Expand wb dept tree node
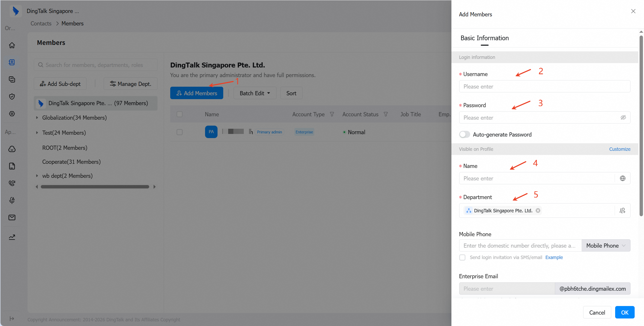Viewport: 644px width, 326px height. pos(37,176)
